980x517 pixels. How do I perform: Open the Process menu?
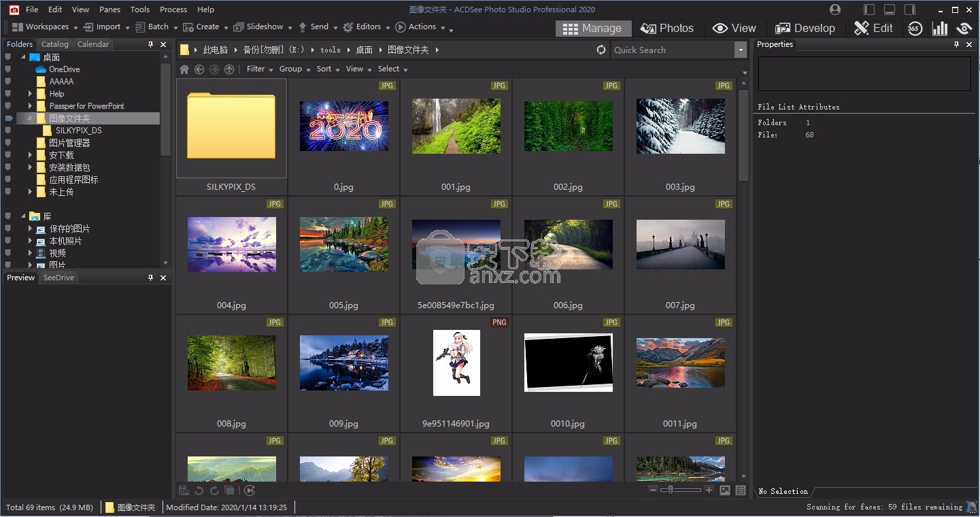[173, 10]
